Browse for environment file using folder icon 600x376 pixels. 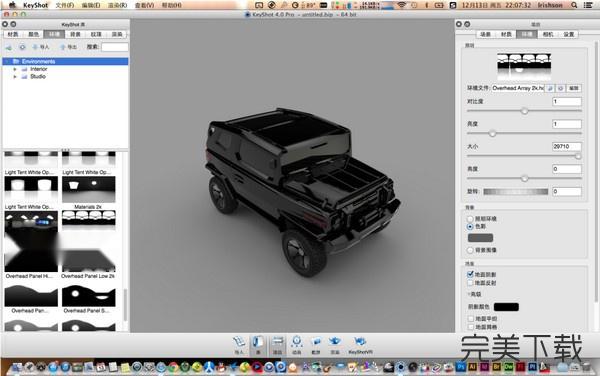550,88
